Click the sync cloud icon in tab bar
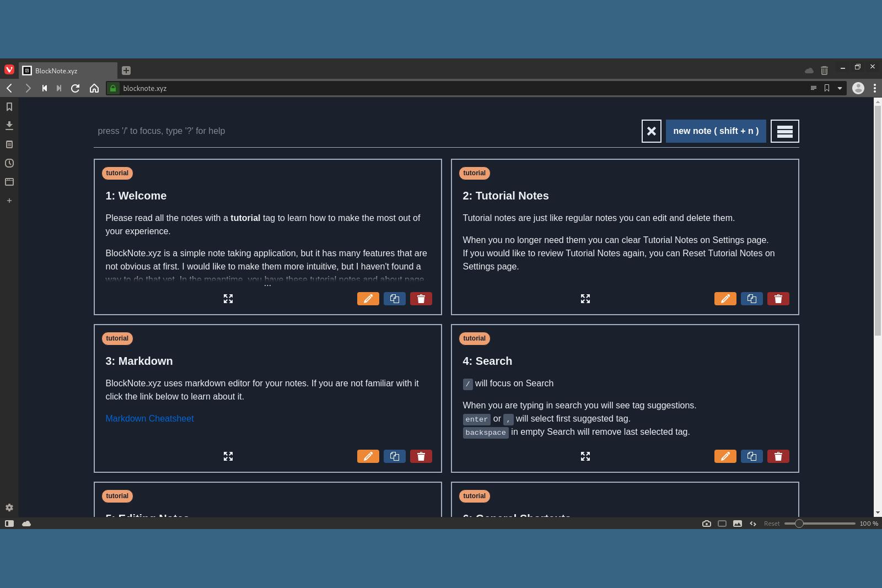882x588 pixels. point(809,71)
